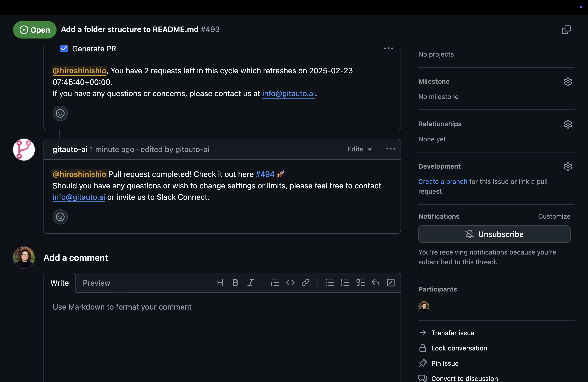This screenshot has width=588, height=382.
Task: Switch to the Write tab
Action: pyautogui.click(x=60, y=283)
